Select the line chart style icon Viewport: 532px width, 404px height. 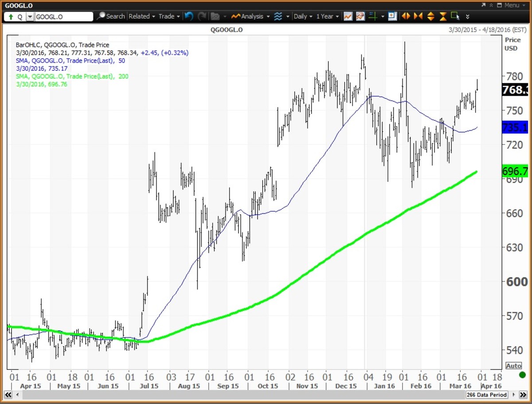pyautogui.click(x=348, y=16)
